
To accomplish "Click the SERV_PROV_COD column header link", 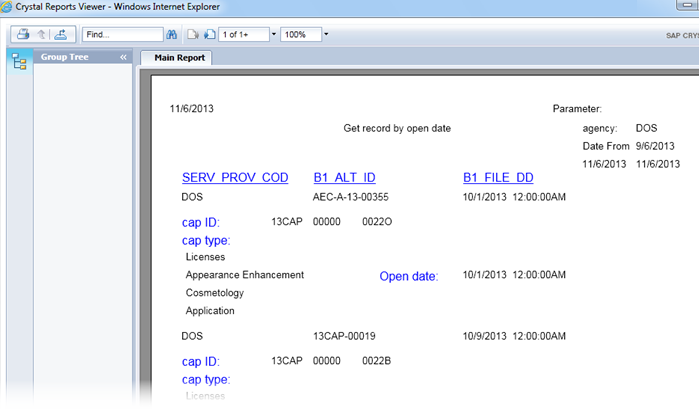I will (235, 178).
